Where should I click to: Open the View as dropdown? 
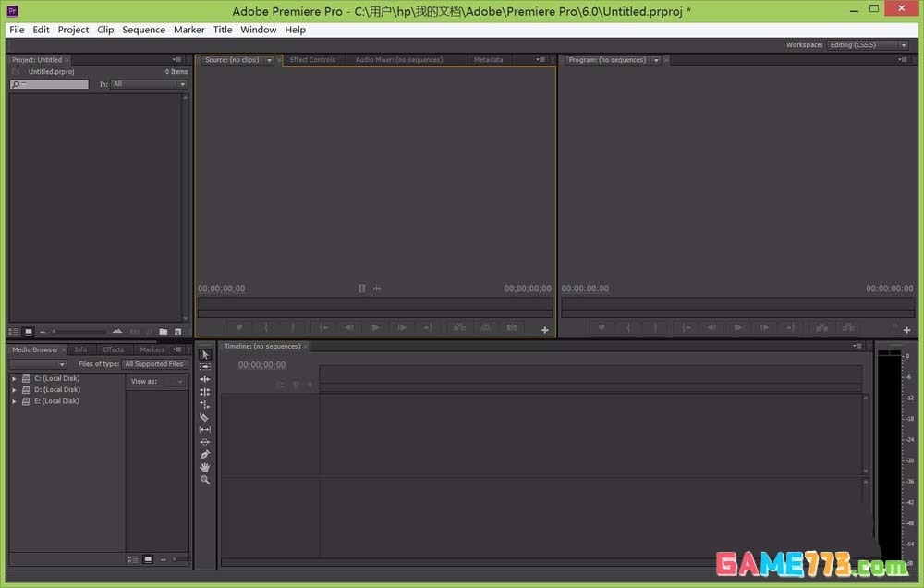175,382
